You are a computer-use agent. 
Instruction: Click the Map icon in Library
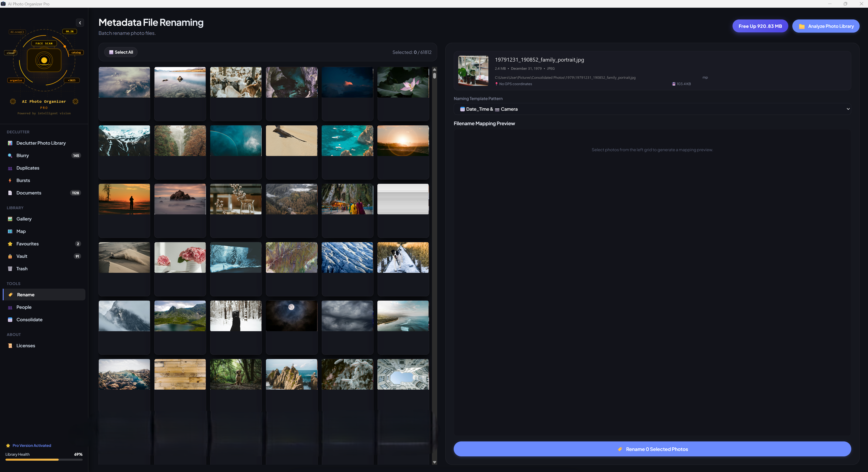pos(10,231)
